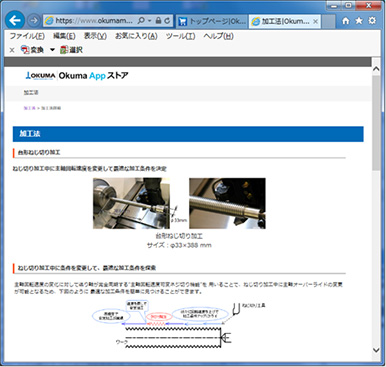Click the Forward navigation arrow
The width and height of the screenshot is (386, 367).
tap(33, 21)
